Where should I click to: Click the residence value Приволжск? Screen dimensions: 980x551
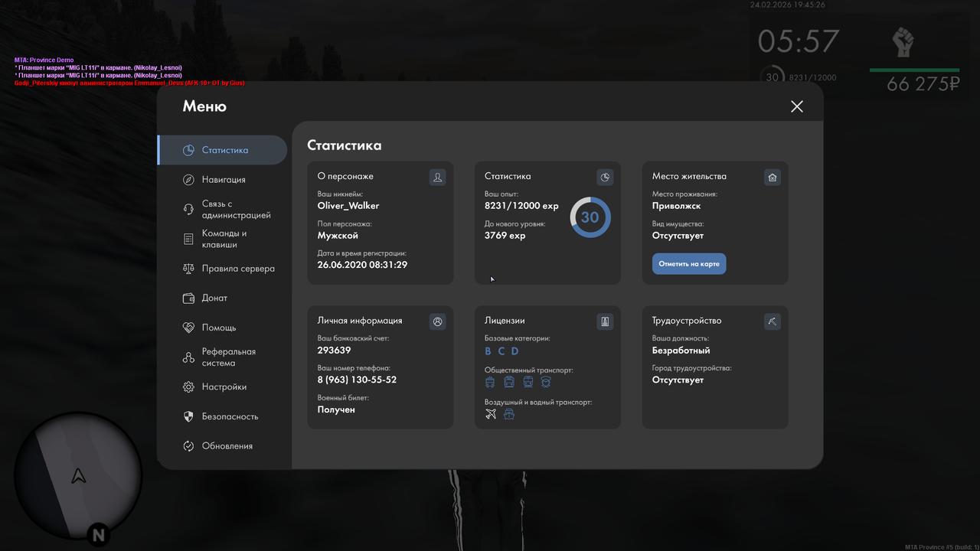(676, 206)
